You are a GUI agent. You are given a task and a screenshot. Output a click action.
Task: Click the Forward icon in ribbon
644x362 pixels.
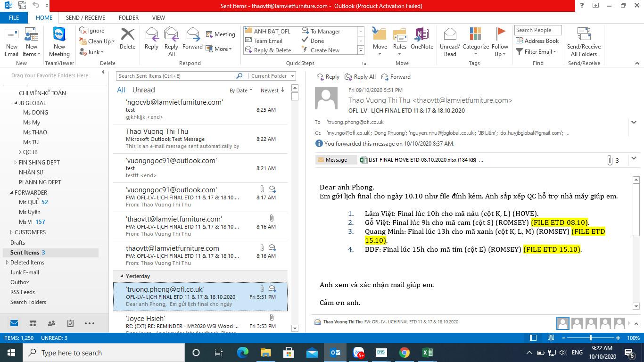(x=192, y=39)
